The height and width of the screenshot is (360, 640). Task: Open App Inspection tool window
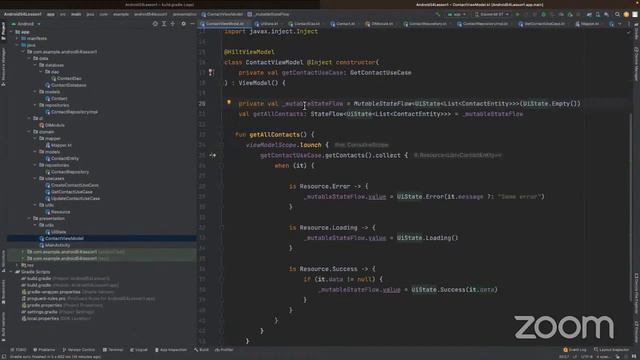point(171,350)
